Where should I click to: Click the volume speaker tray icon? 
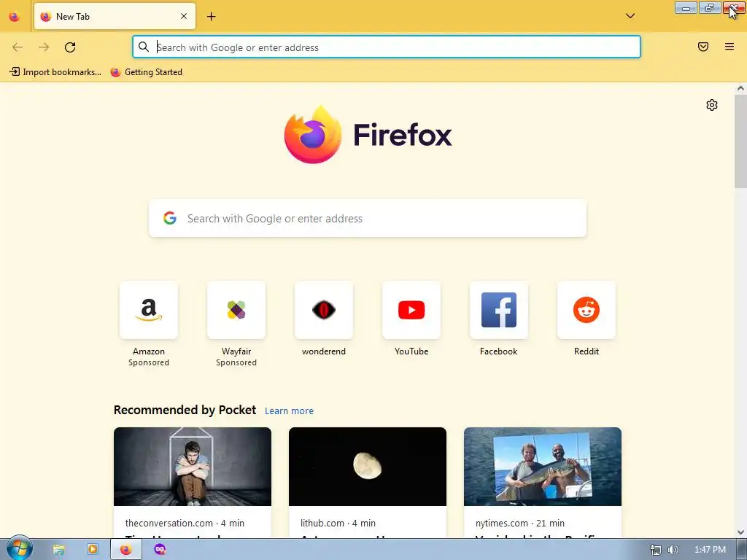[673, 550]
